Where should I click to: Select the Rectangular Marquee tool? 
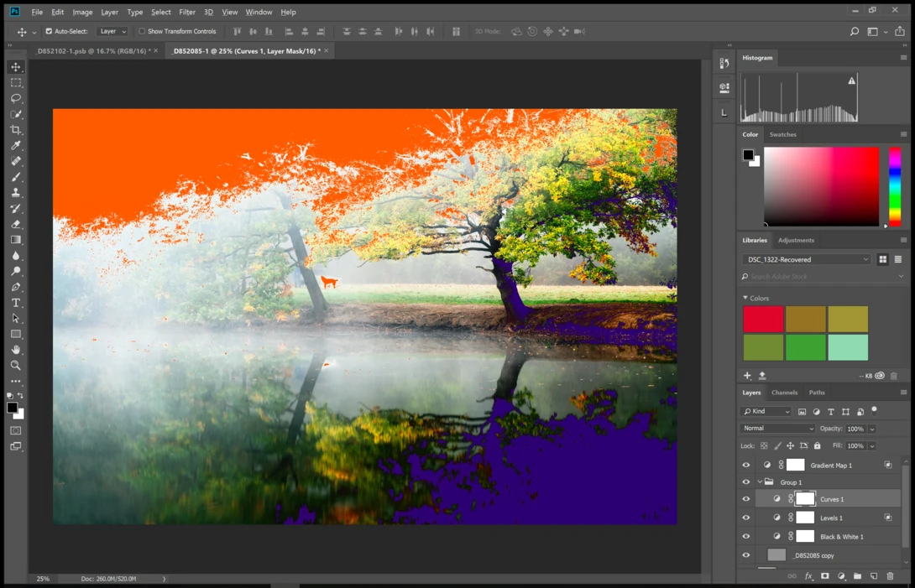pos(16,83)
